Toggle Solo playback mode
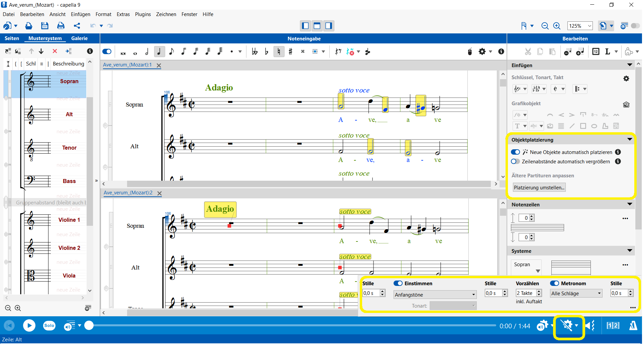This screenshot has width=644, height=344. (x=49, y=325)
